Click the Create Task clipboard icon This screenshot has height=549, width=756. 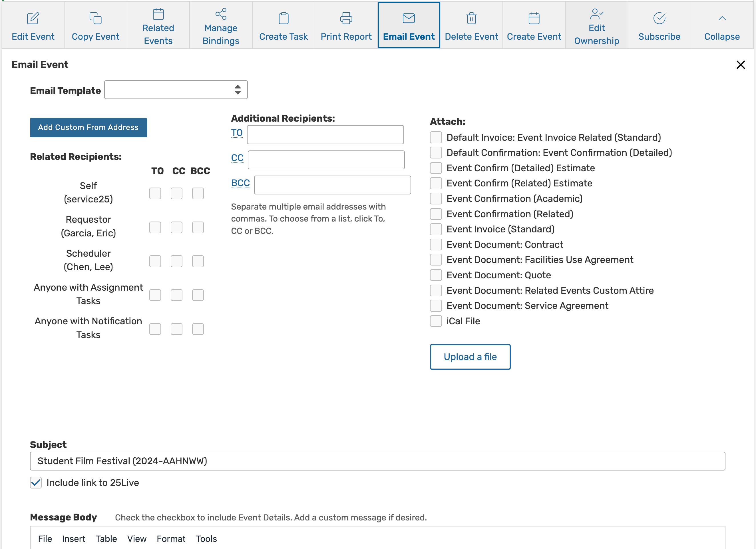coord(283,18)
